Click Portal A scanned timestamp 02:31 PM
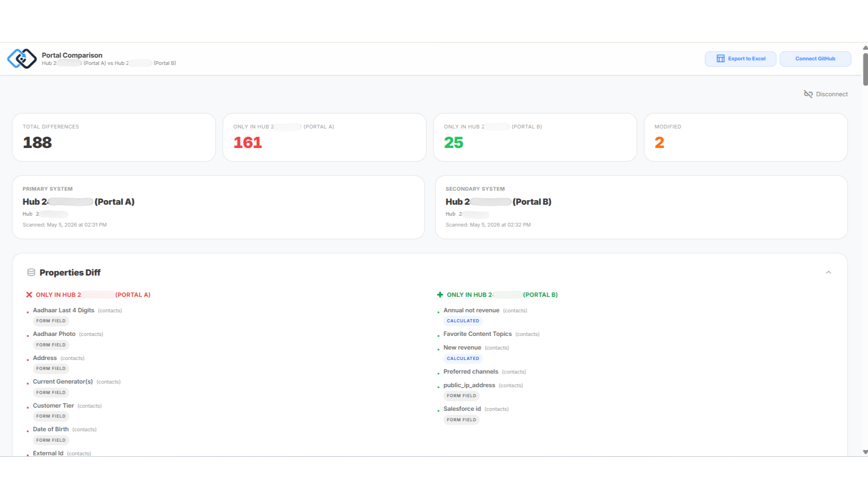Screen dimensions: 868x488 tap(64, 225)
